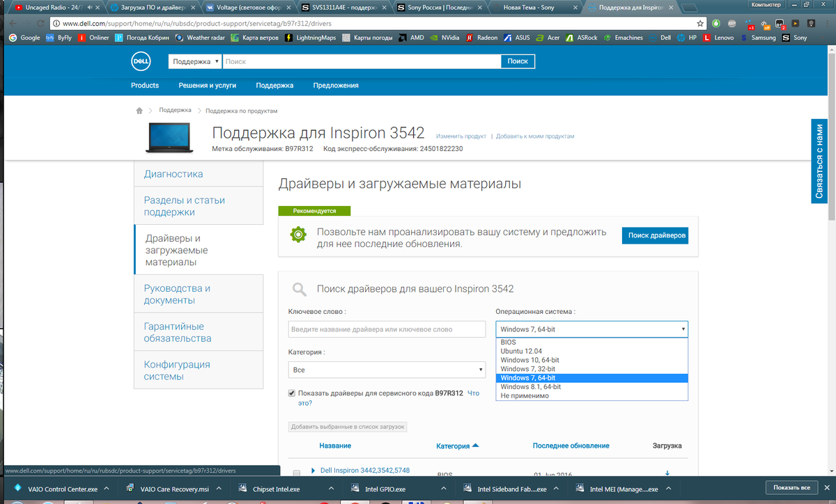Collapse the operating system combo box
The height and width of the screenshot is (504, 836).
(592, 329)
